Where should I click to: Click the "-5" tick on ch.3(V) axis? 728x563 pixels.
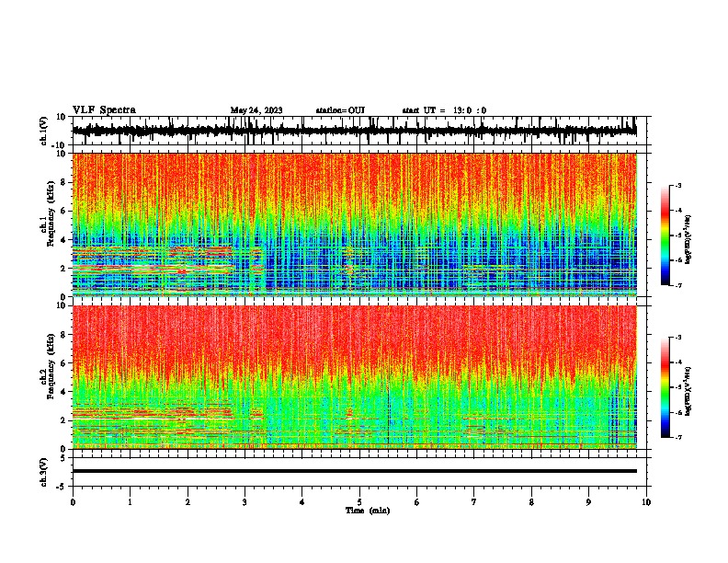pos(62,487)
